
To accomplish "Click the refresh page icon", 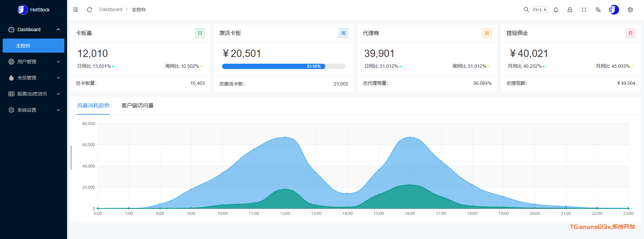I will click(x=90, y=10).
